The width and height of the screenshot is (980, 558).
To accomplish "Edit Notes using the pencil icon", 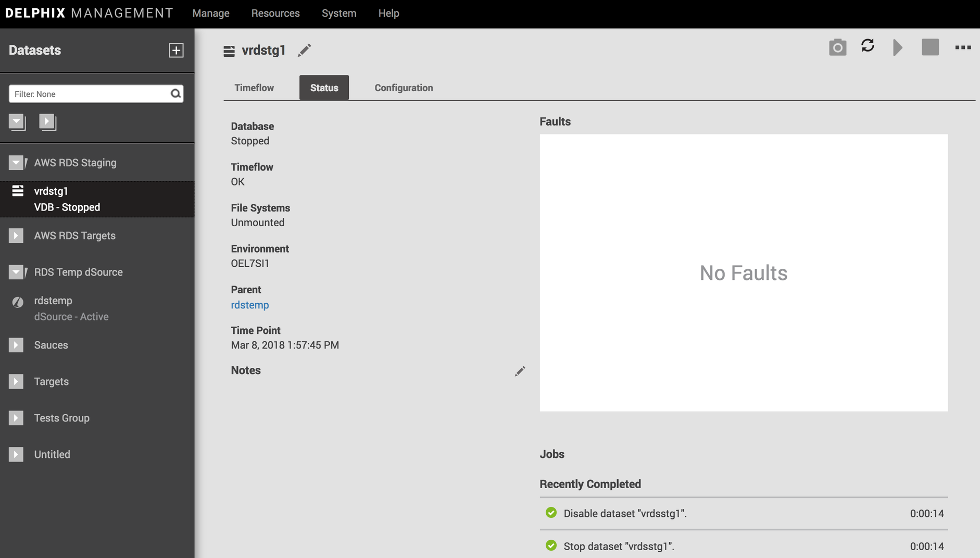I will pyautogui.click(x=520, y=371).
